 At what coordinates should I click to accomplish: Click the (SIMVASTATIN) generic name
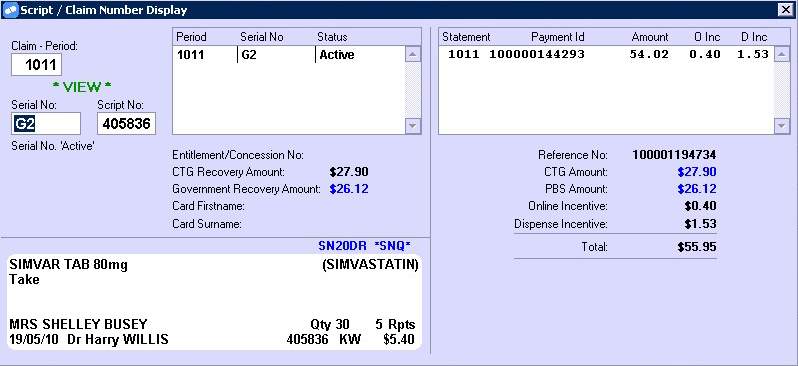(370, 265)
